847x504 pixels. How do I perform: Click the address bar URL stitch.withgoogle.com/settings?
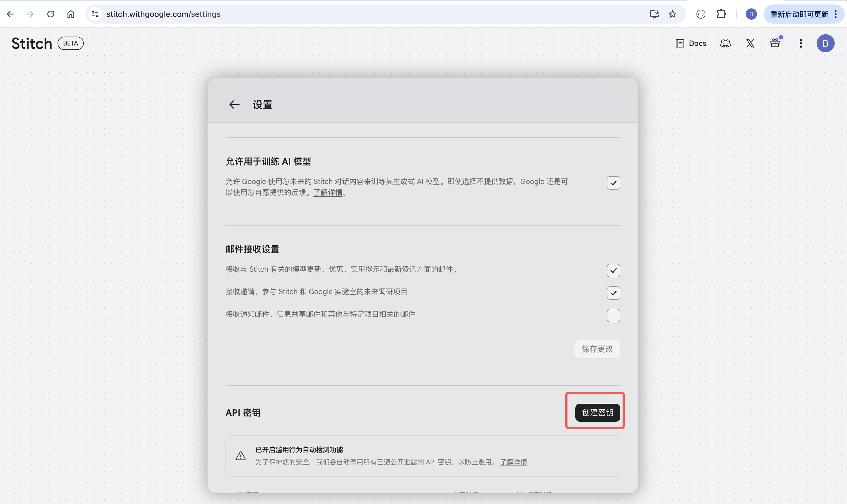click(x=163, y=14)
